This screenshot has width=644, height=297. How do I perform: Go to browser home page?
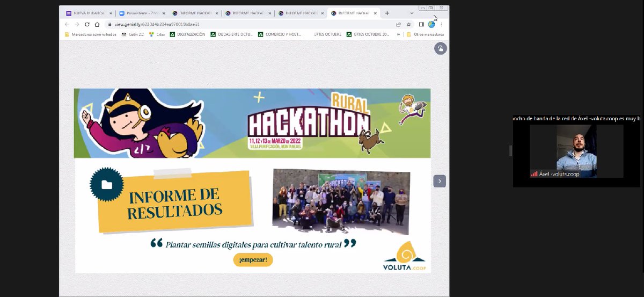coord(97,24)
